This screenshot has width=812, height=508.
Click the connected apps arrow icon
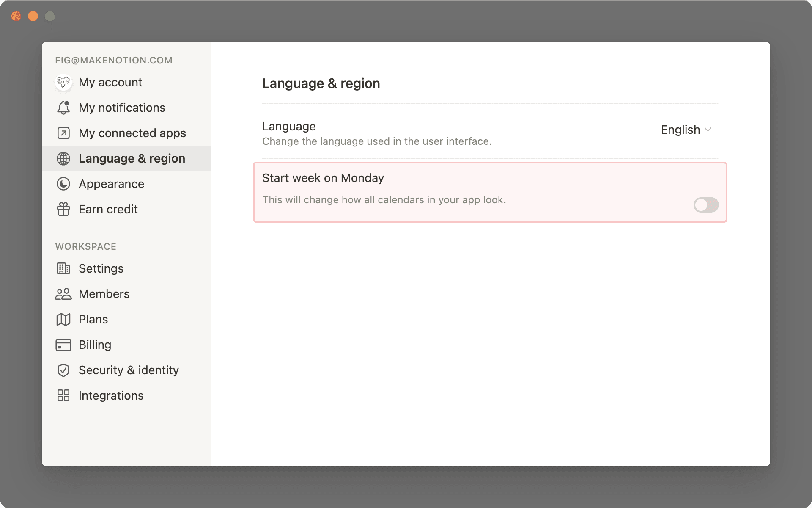(63, 133)
